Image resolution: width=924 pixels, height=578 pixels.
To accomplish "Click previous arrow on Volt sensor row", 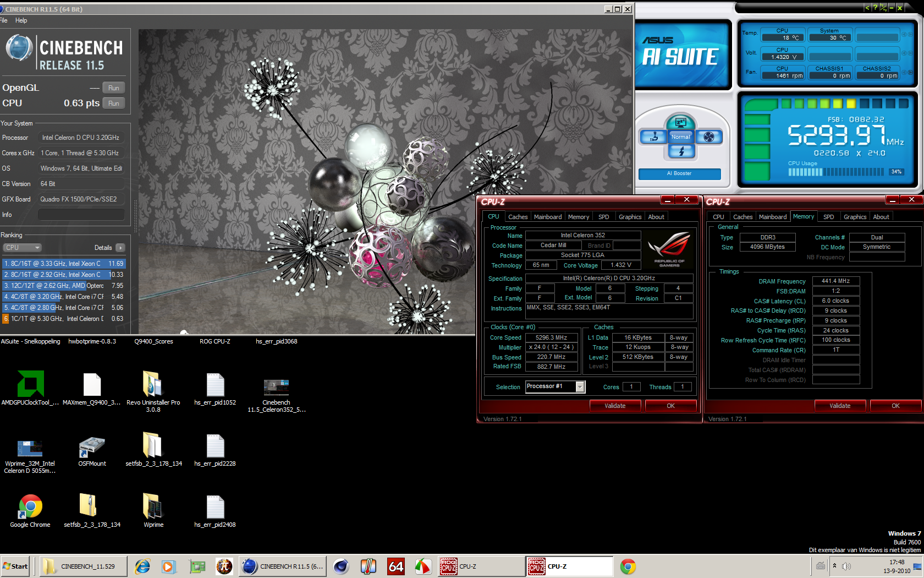I will tap(904, 53).
